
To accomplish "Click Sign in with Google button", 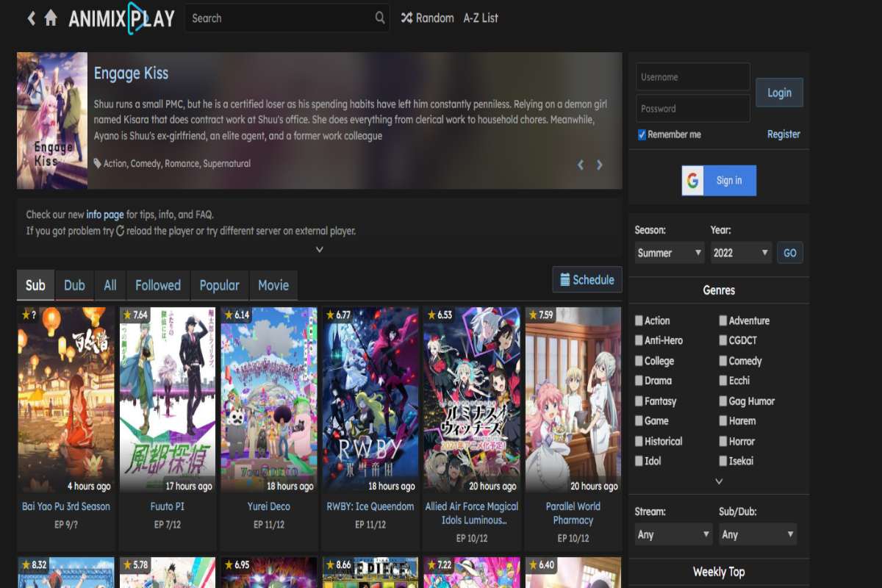I will 719,180.
